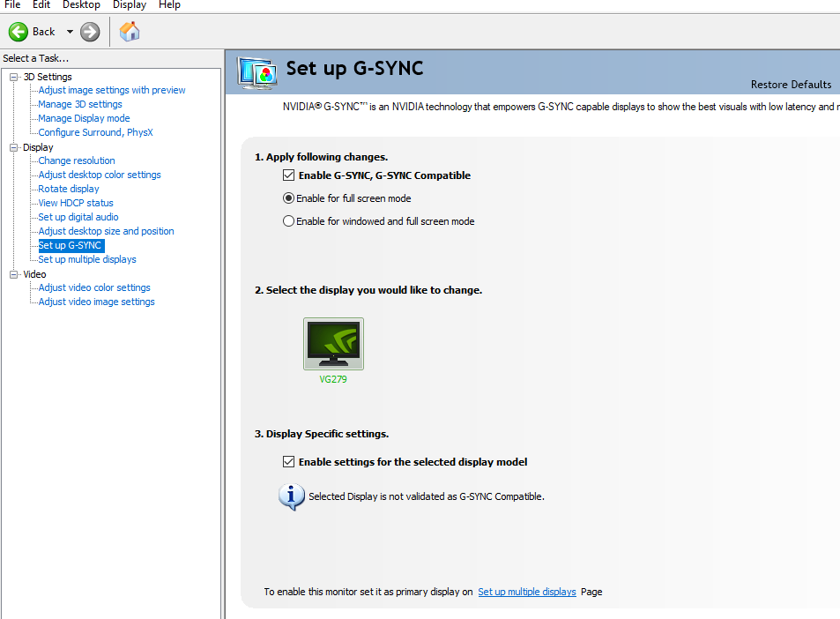Open Manage 3D settings

point(80,104)
